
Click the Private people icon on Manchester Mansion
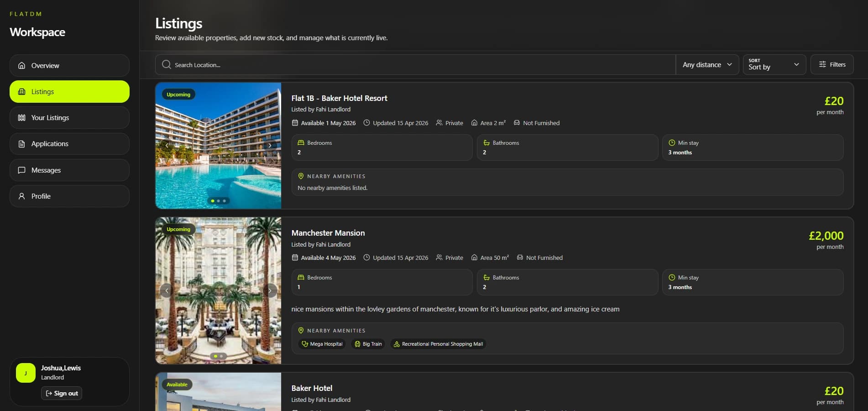pyautogui.click(x=439, y=258)
